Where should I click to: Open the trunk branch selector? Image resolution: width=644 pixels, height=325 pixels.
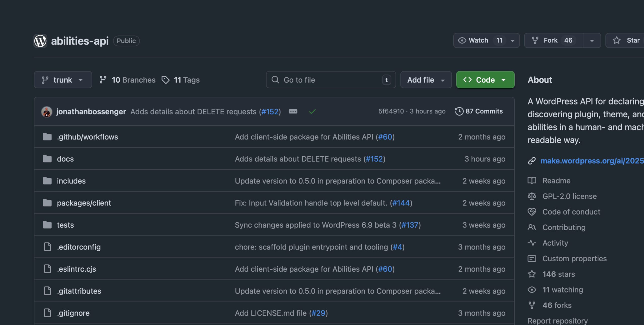point(63,80)
